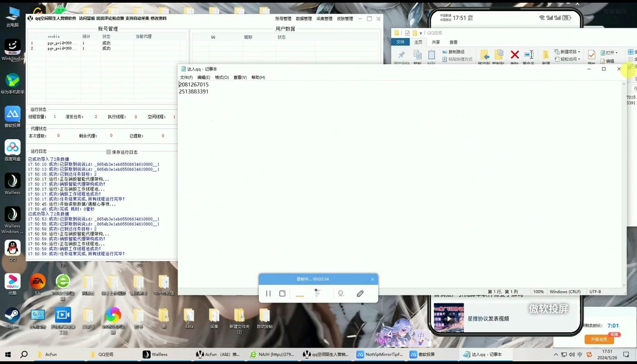Open Notepad's 帮助(H) menu

258,77
